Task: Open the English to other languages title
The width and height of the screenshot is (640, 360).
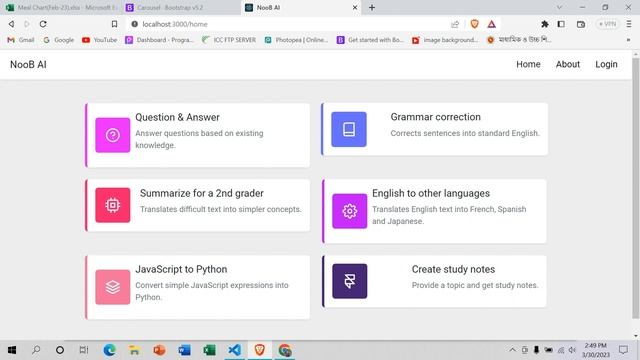Action: click(x=431, y=193)
